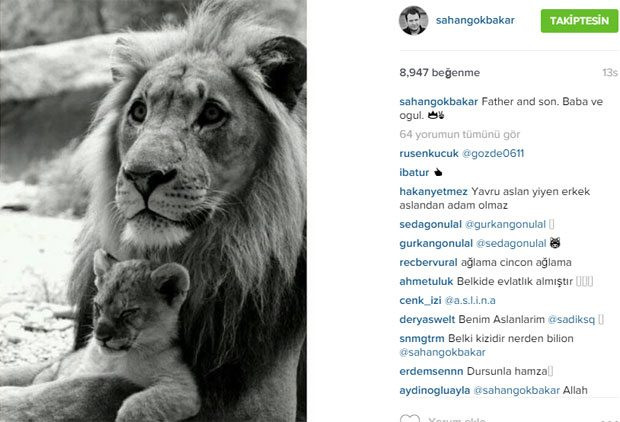Click the heart like icon
620x422 pixels.
410,418
